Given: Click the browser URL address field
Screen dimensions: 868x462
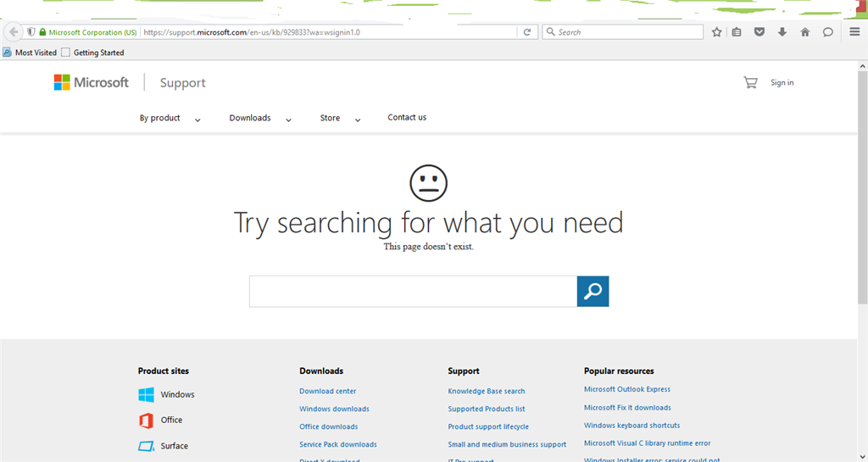Looking at the screenshot, I should 330,32.
